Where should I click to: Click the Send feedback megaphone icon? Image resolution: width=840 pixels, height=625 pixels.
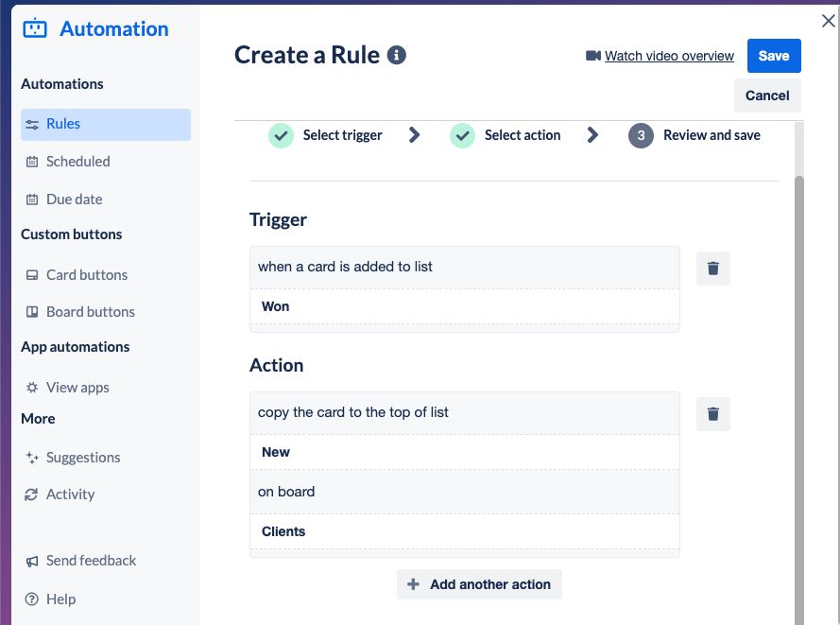32,561
